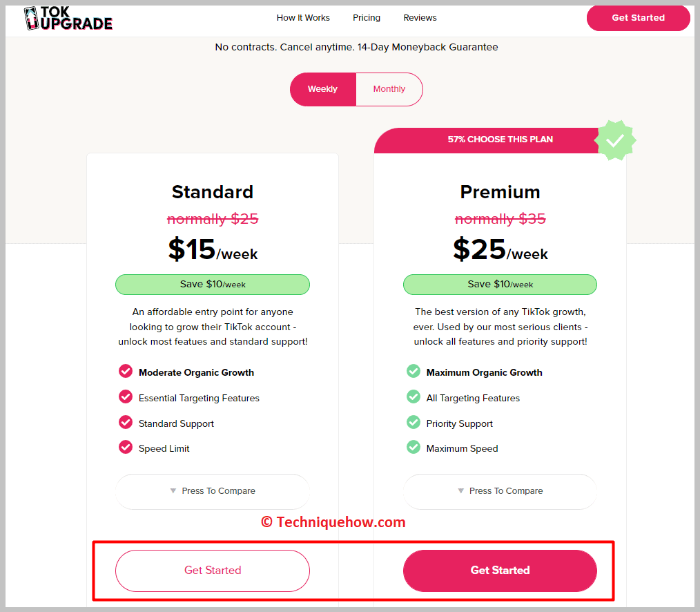Viewport: 700px width, 612px height.
Task: Choose Get Started for Standard plan
Action: tap(213, 571)
